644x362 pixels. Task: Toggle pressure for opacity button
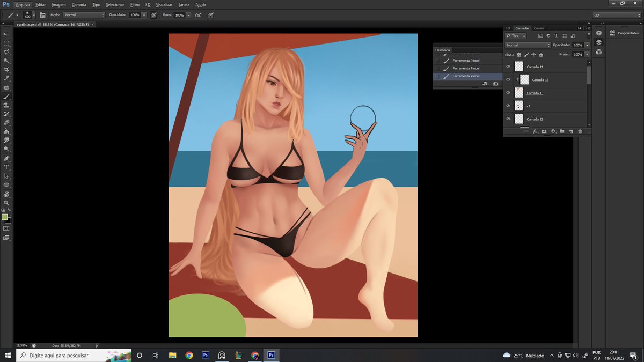[x=153, y=15]
